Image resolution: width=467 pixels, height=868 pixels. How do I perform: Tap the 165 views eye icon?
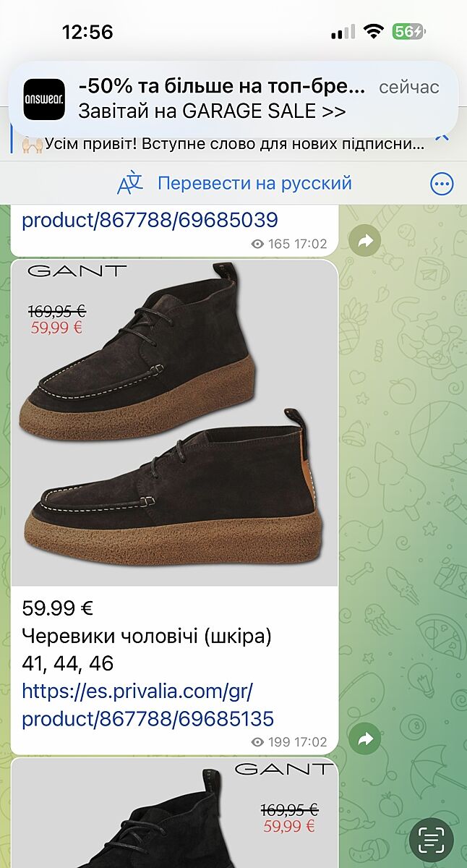pos(257,244)
